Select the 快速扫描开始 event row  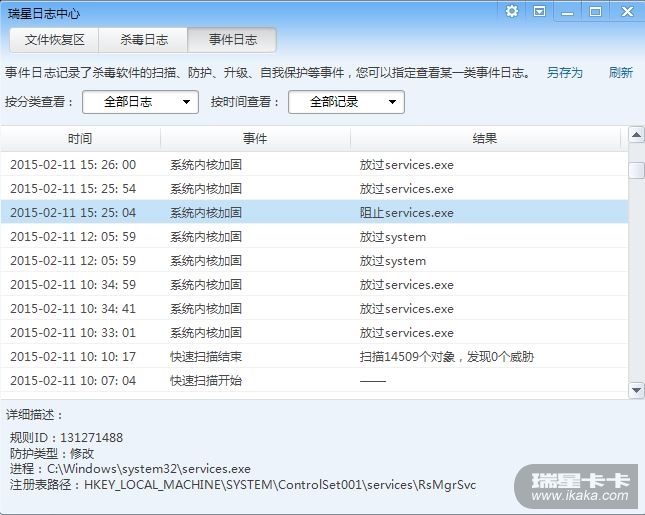point(314,380)
